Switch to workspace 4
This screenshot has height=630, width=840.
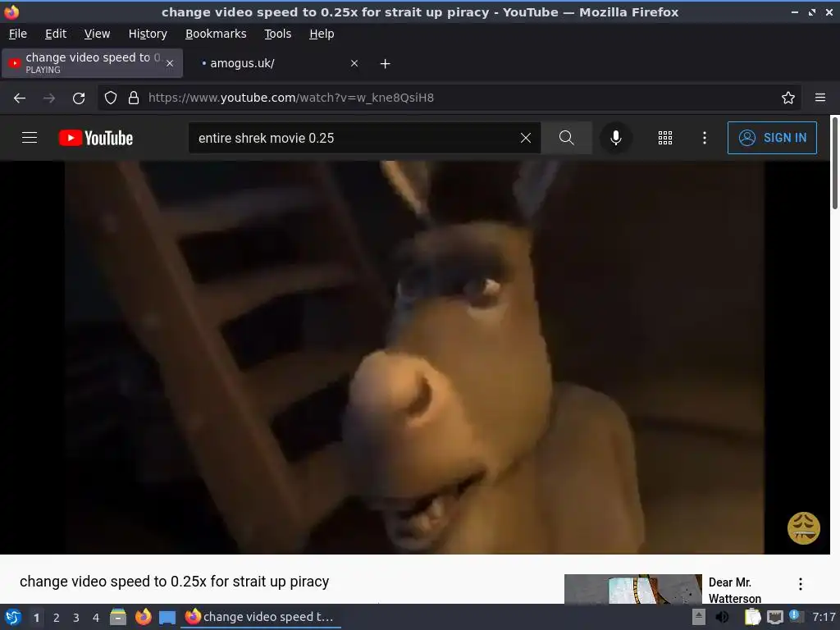pos(96,618)
